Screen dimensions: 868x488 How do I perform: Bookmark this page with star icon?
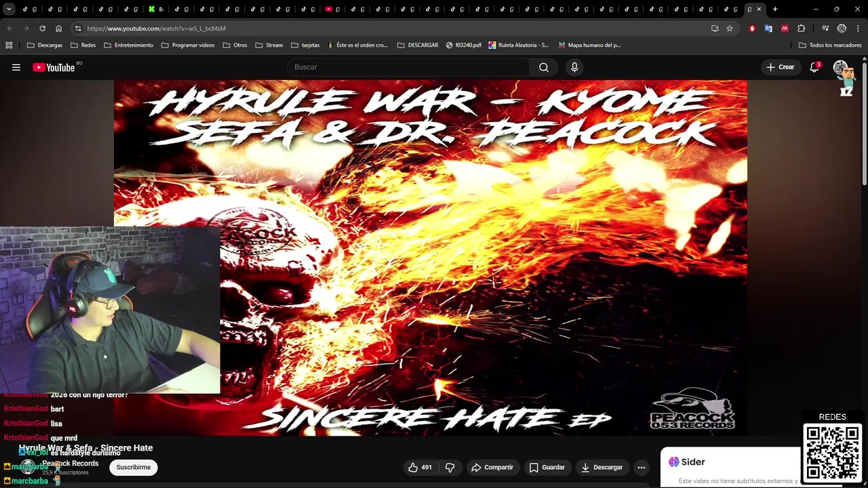(x=730, y=28)
